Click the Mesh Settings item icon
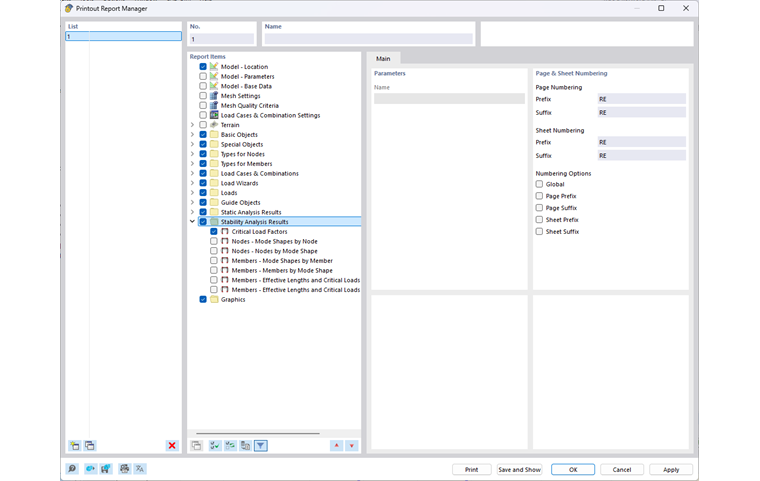Screen dimensions: 760x481 click(x=214, y=96)
